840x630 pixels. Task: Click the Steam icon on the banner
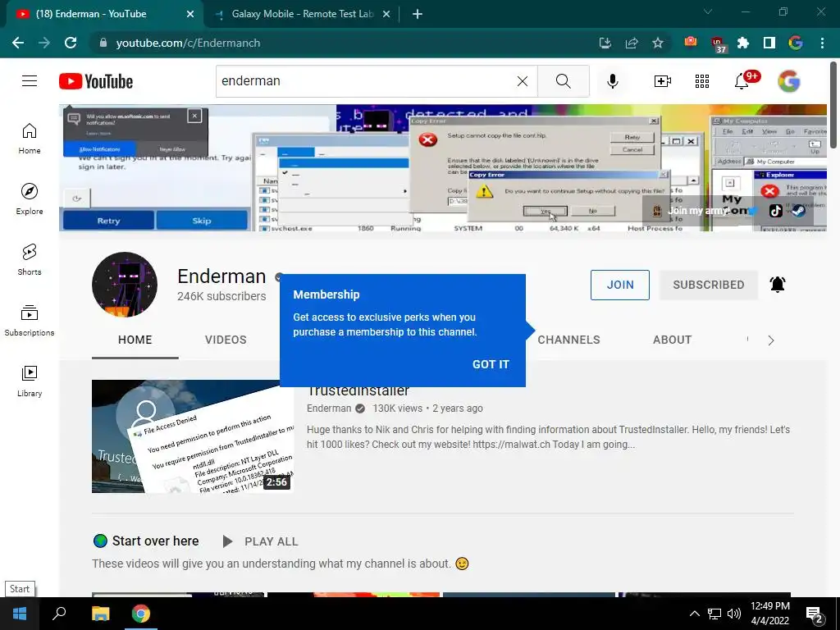[x=798, y=211]
